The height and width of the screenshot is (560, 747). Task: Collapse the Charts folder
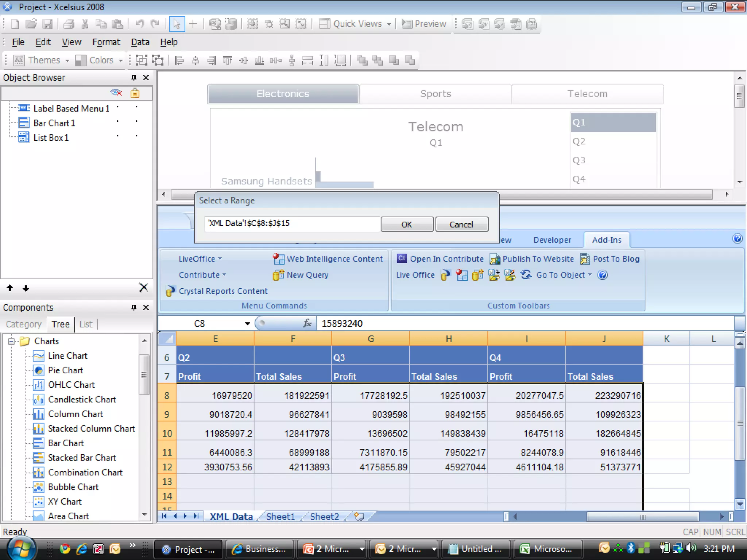[x=11, y=342]
